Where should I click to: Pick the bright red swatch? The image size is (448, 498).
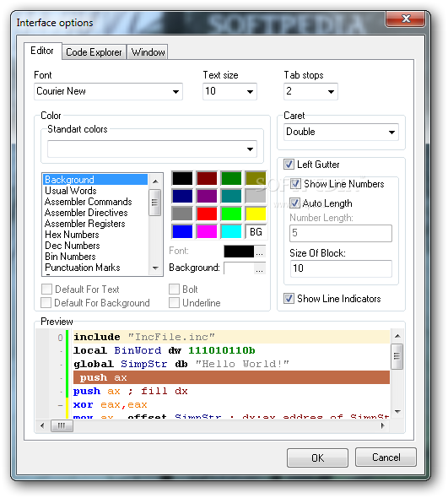click(207, 214)
